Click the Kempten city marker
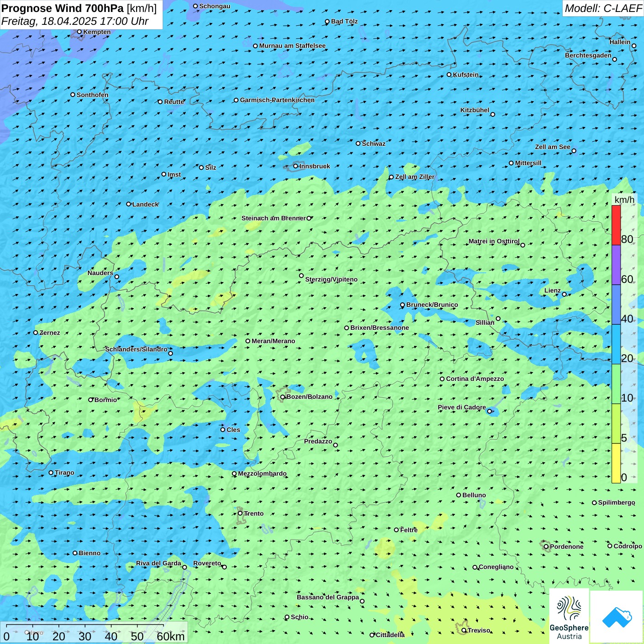The image size is (644, 644). point(79,32)
